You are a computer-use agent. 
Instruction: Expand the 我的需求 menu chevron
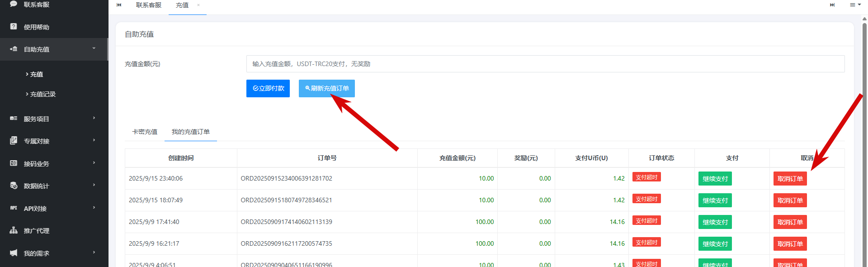[x=94, y=253]
